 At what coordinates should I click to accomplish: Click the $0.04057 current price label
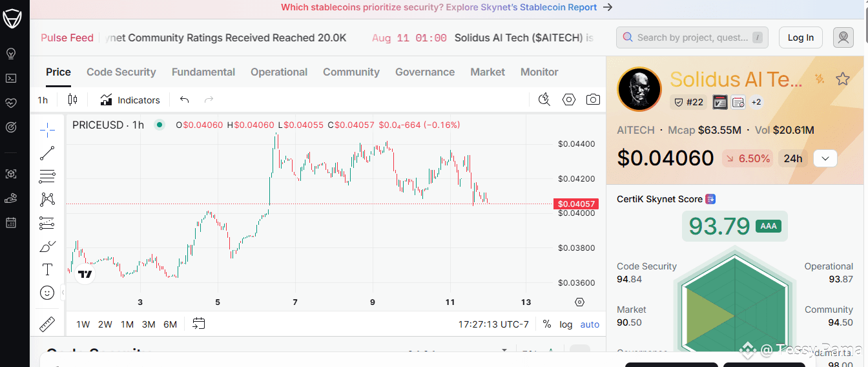tap(576, 204)
